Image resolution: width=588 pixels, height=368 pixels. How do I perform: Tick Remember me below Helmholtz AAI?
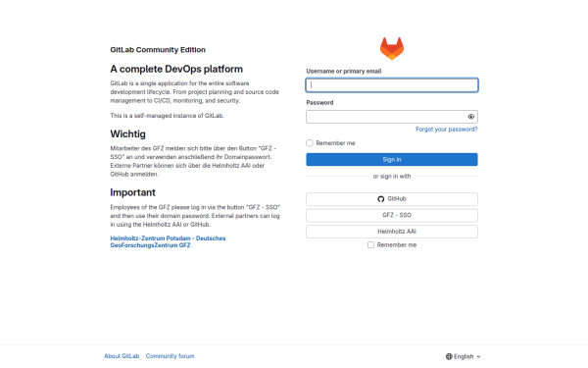pyautogui.click(x=370, y=244)
